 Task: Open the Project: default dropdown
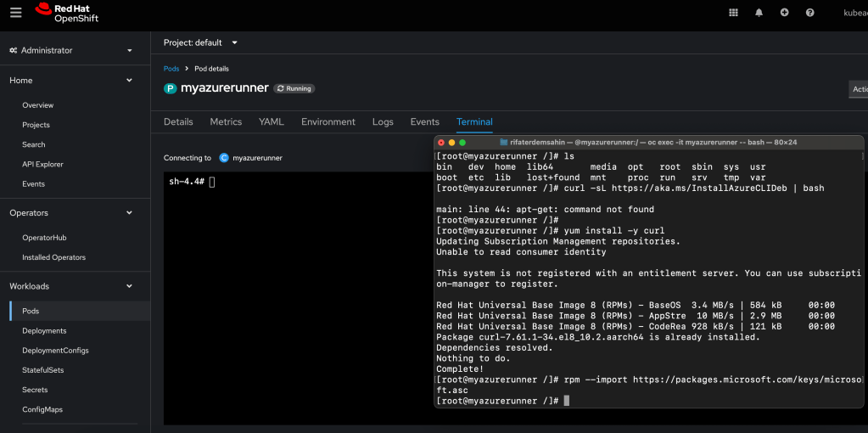[x=200, y=42]
